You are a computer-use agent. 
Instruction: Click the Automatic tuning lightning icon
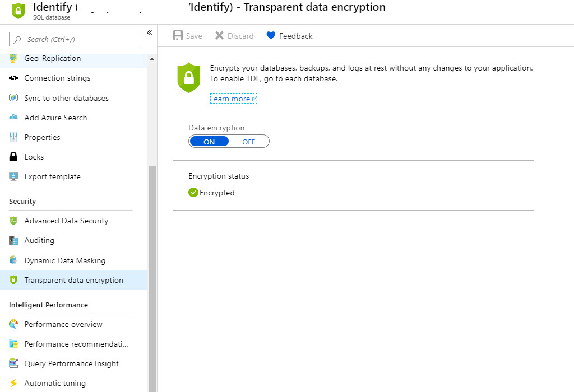13,383
